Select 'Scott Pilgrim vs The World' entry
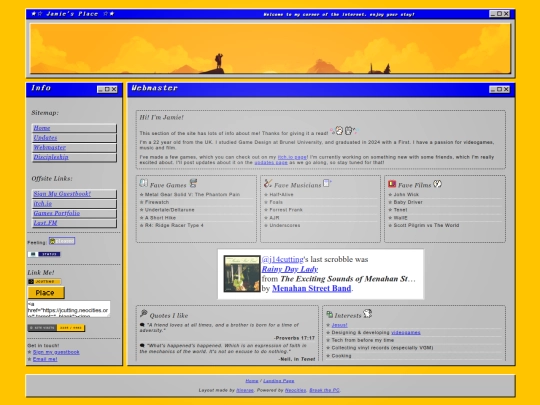The image size is (540, 405). (x=426, y=225)
